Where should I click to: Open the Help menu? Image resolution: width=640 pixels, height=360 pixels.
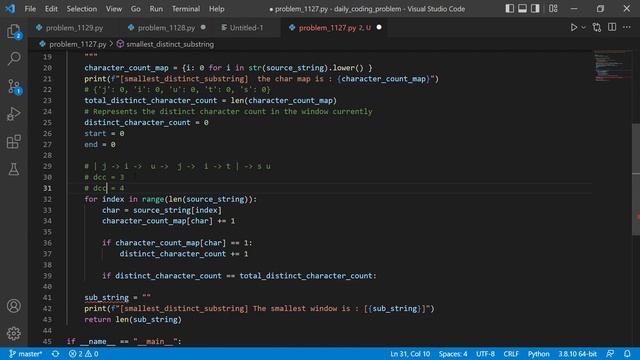pos(217,9)
